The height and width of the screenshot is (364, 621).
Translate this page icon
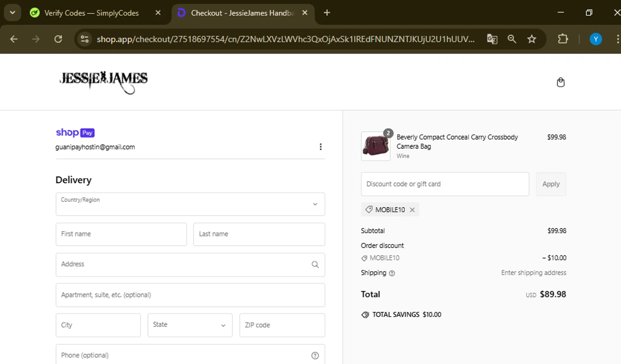click(x=492, y=39)
